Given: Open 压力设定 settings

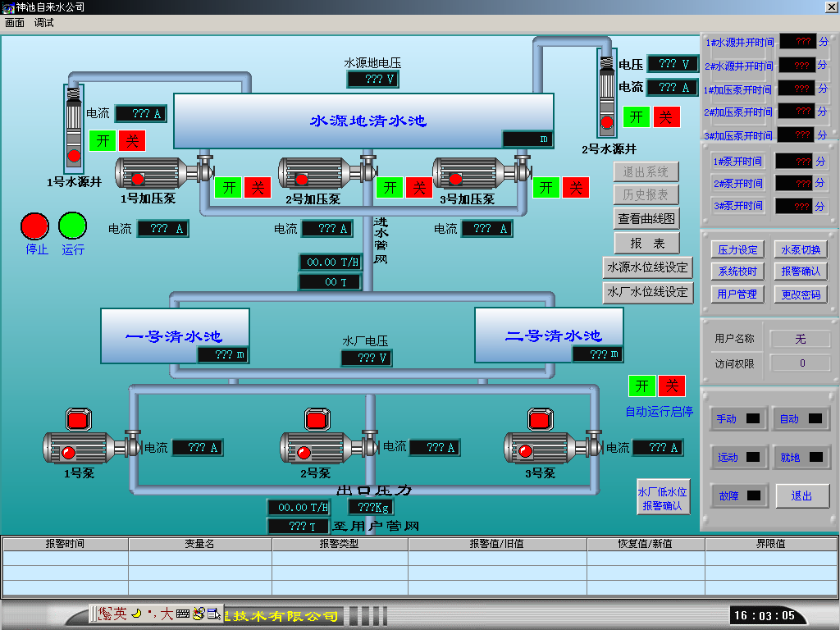Looking at the screenshot, I should pyautogui.click(x=737, y=249).
